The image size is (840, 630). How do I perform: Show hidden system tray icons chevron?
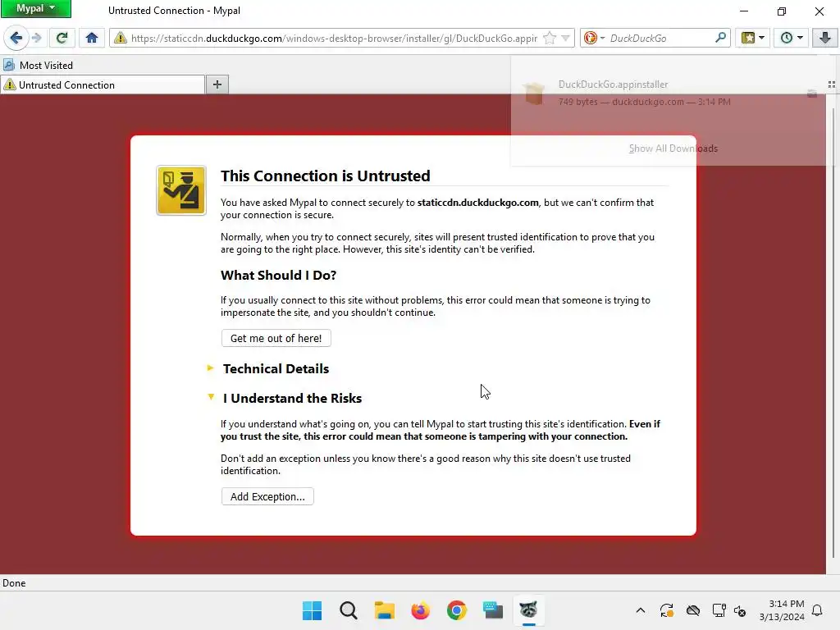(x=640, y=610)
